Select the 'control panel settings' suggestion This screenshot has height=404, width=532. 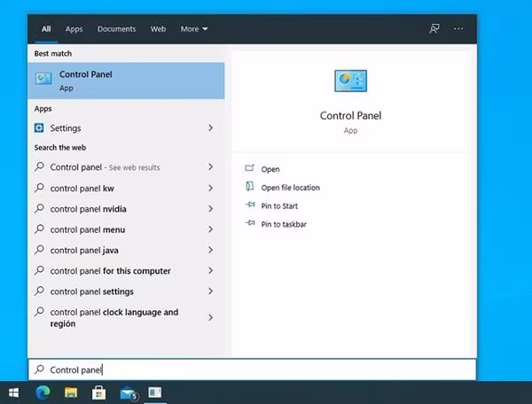[x=126, y=291]
